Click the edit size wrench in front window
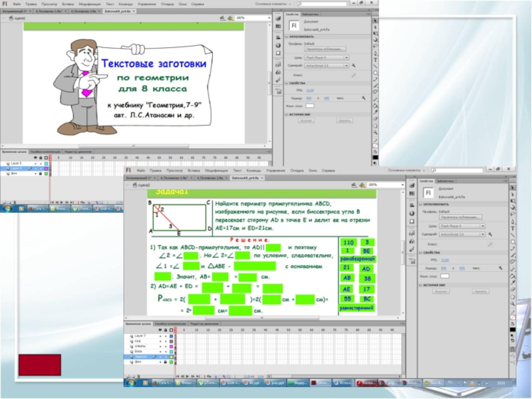This screenshot has height=399, width=532. point(501,268)
